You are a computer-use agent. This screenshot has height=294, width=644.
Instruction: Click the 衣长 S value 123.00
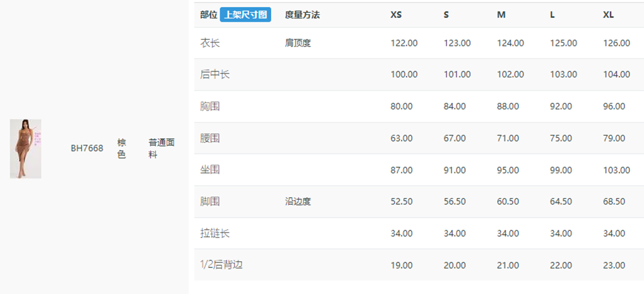coord(457,43)
